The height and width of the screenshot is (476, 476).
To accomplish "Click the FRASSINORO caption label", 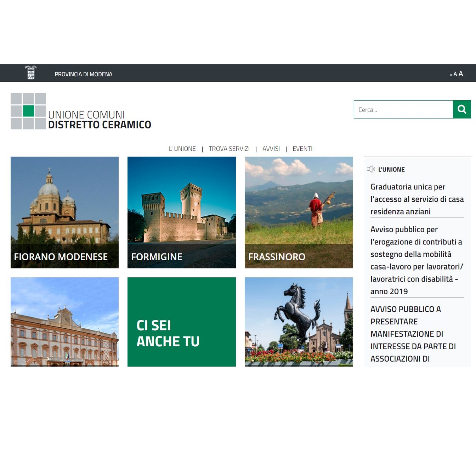I will 277,257.
